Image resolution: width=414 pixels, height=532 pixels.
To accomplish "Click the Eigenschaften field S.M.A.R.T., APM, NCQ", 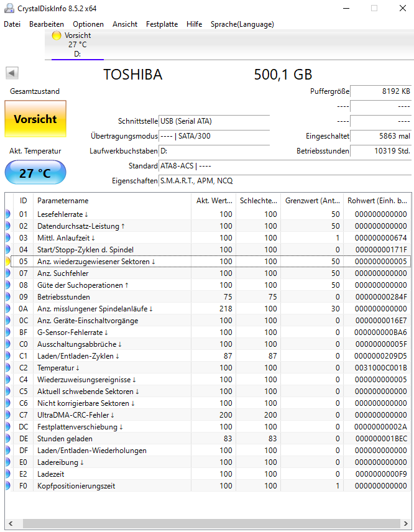I will (x=285, y=181).
